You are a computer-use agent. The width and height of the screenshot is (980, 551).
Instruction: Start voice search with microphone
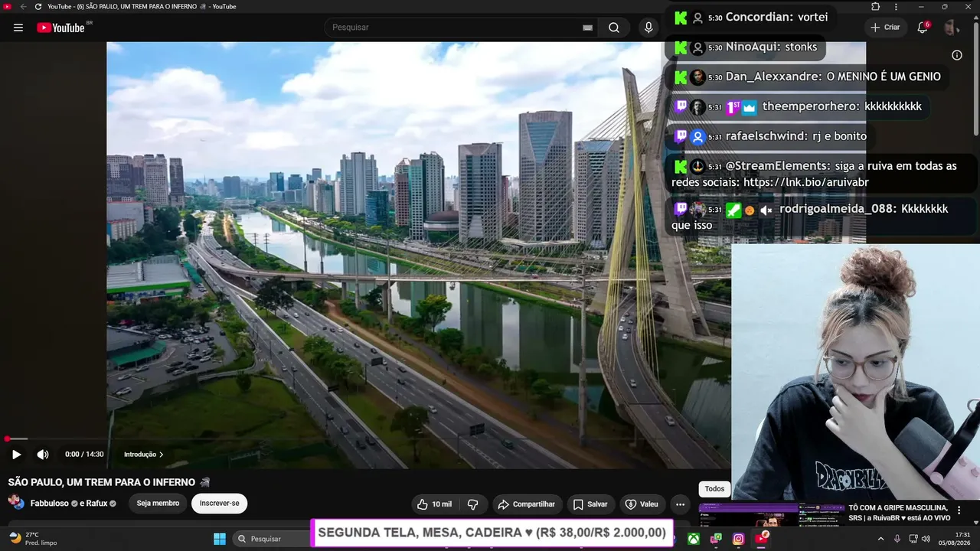click(x=648, y=28)
